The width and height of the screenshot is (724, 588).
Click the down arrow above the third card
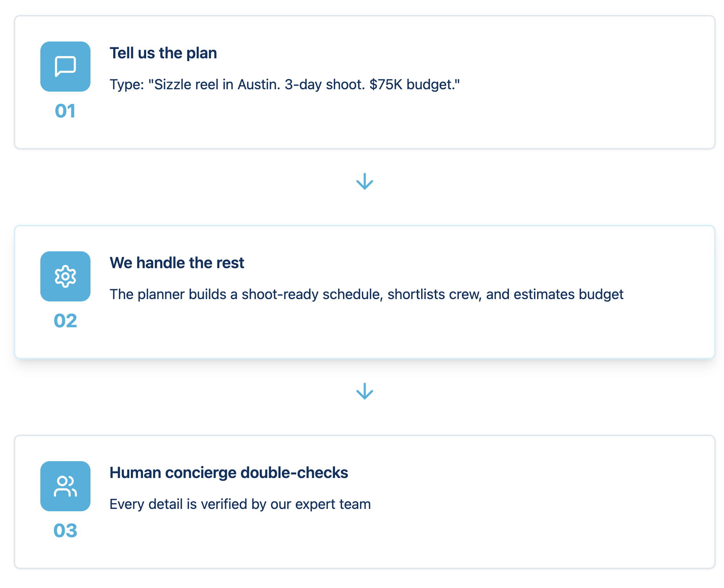tap(365, 391)
